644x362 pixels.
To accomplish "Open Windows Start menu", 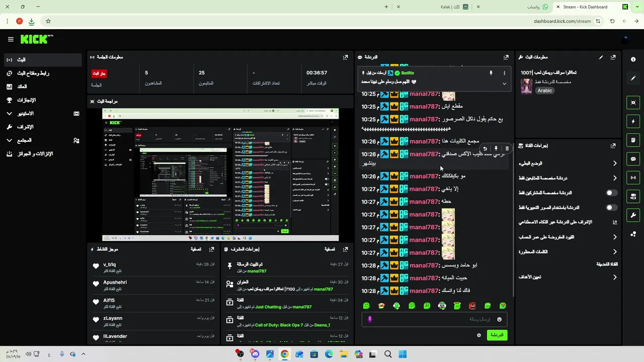I will click(403, 354).
